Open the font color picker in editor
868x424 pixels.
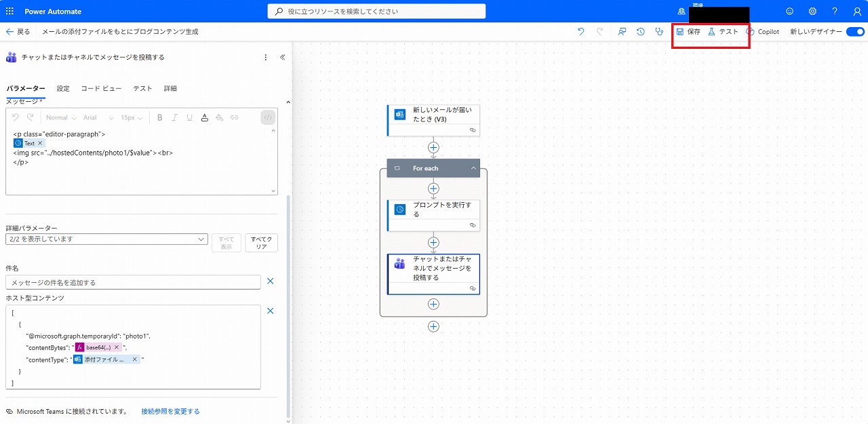[x=205, y=117]
